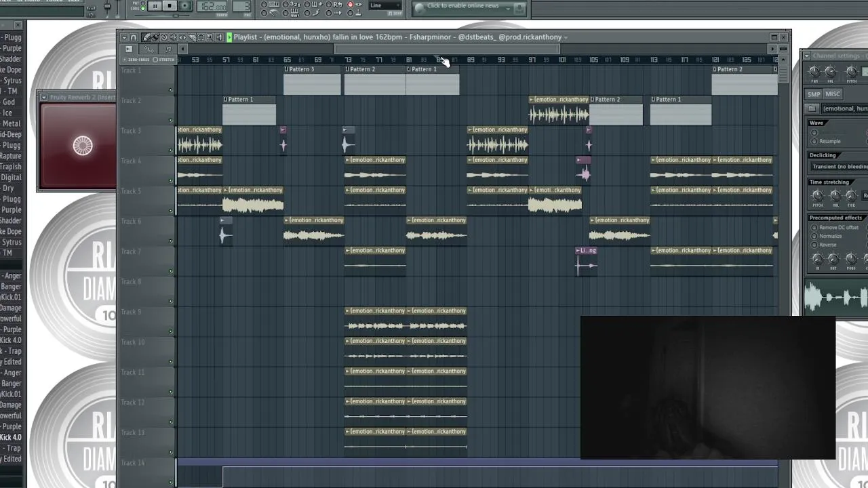Click the Playlist horizontal scrollbar
The width and height of the screenshot is (868, 488).
(446, 49)
